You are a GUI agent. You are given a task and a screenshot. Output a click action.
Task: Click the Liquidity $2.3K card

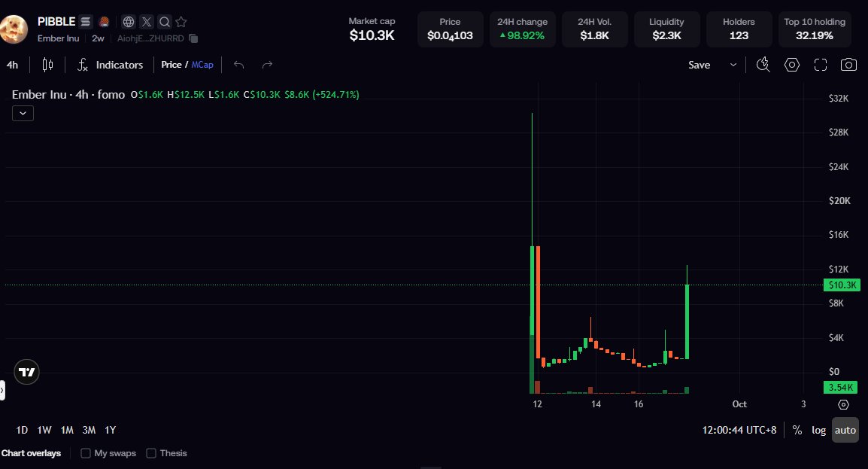pos(666,29)
